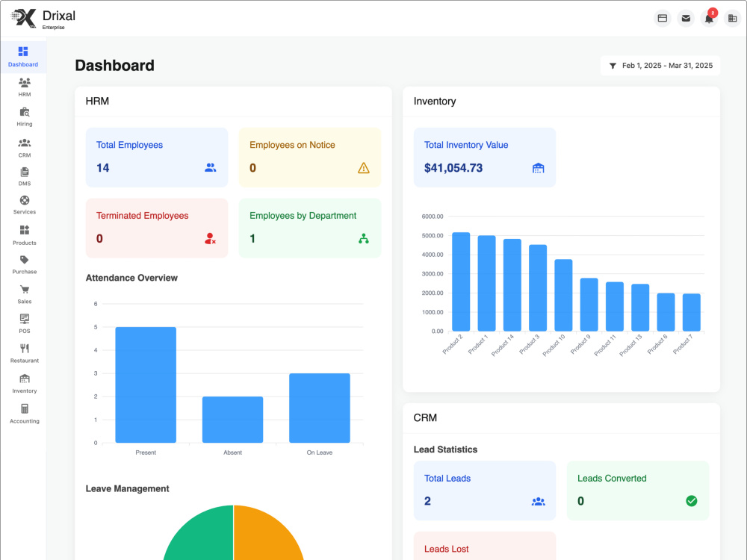Click the Product 1 inventory bar
Screen dimensions: 747x560
pos(486,283)
